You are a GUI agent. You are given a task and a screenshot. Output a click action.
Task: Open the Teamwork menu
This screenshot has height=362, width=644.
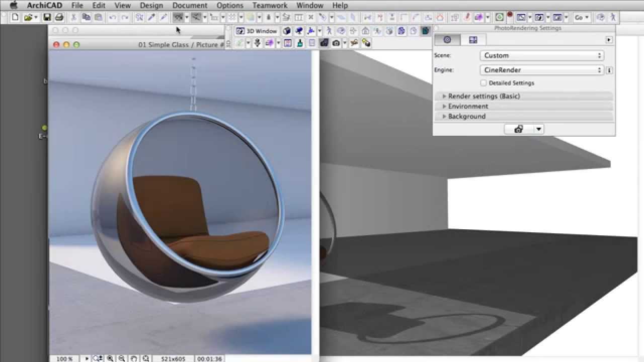[270, 6]
